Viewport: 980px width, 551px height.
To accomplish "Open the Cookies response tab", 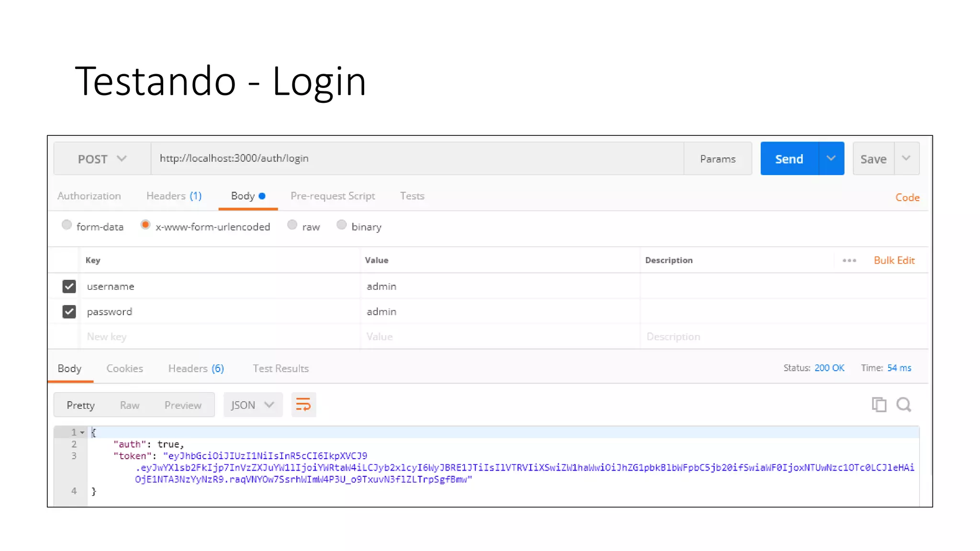I will coord(124,369).
